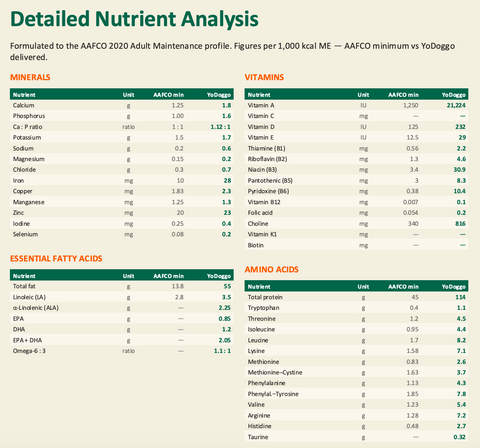
Task: Click Total fat YoDoggo value 55
Action: tap(227, 286)
